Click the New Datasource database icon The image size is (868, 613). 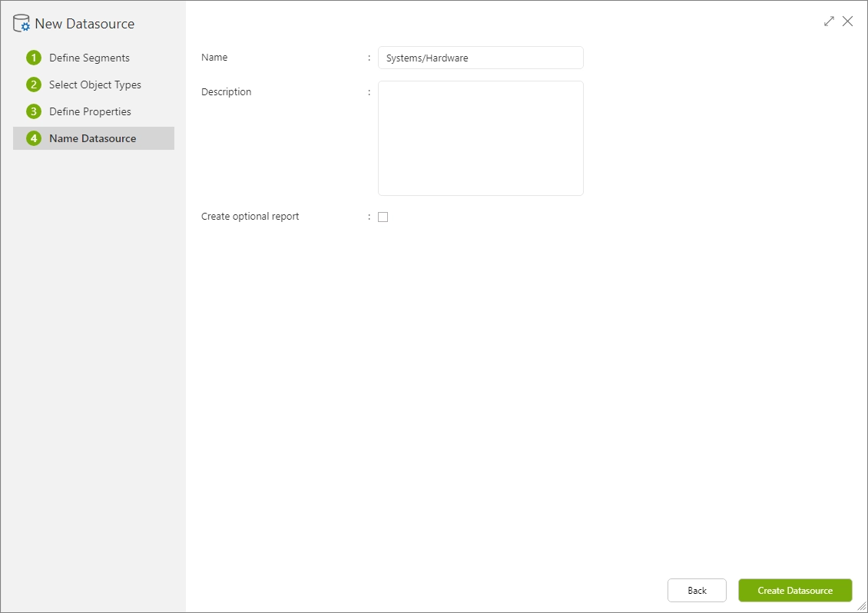21,23
